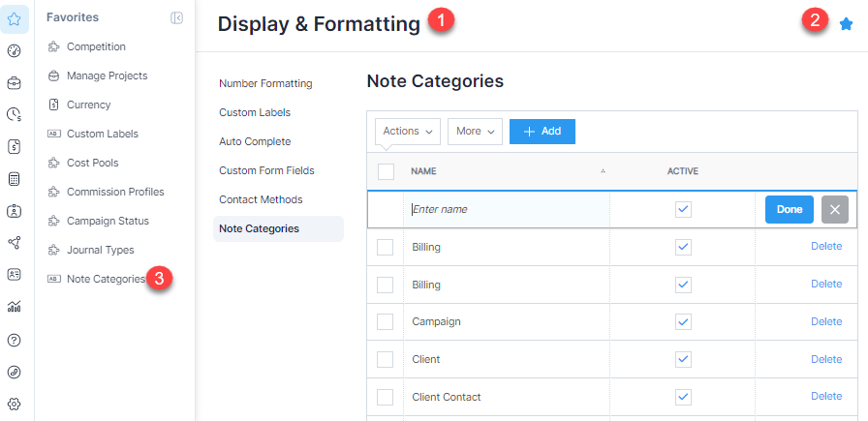Select the Client row checkbox
Viewport: 868px width, 421px height.
385,360
